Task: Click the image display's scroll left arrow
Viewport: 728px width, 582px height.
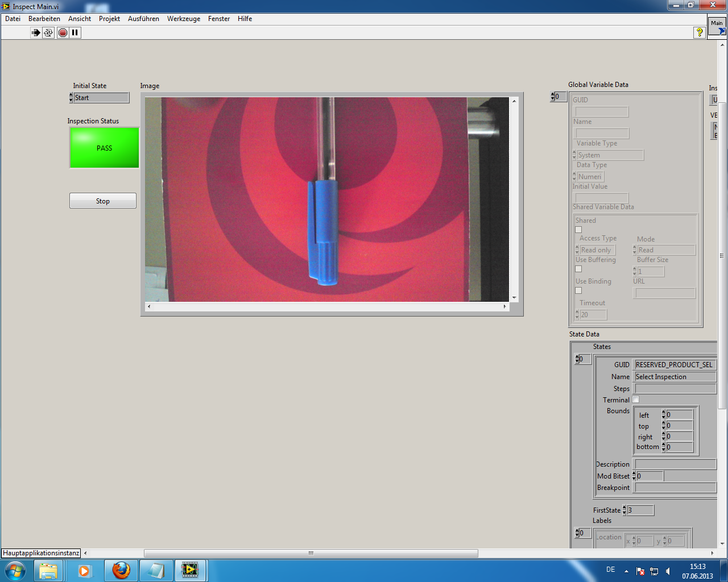Action: [x=149, y=306]
